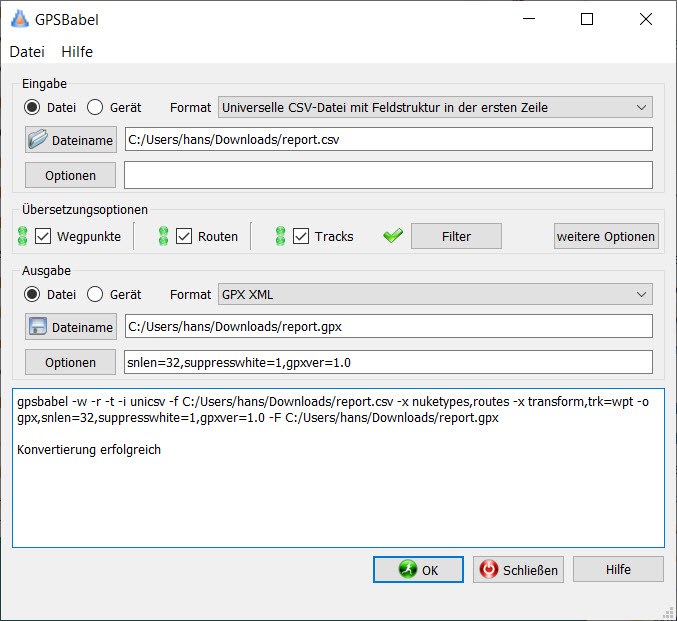Click input file path field report.csv
Screen dimensions: 677x621
[389, 139]
